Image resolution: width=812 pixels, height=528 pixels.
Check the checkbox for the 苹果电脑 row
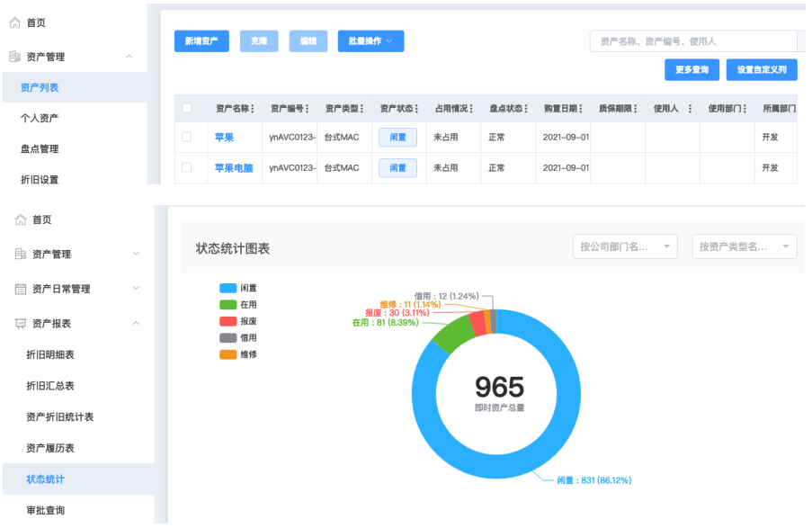coord(187,167)
